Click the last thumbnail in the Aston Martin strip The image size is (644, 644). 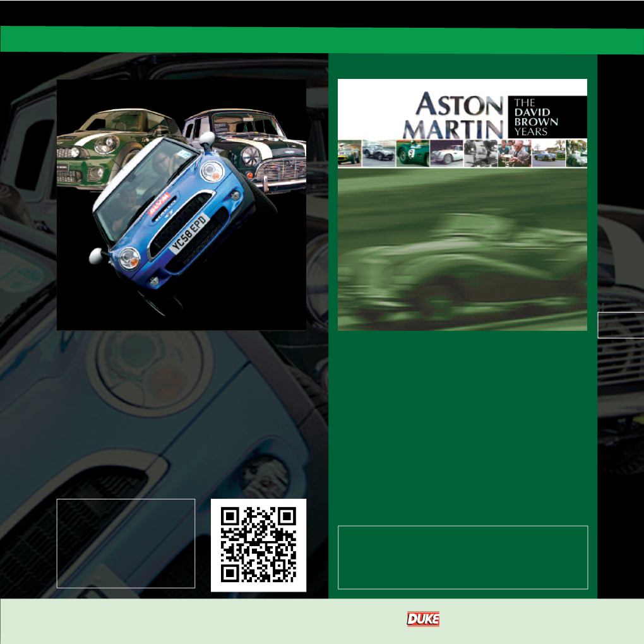tap(576, 153)
